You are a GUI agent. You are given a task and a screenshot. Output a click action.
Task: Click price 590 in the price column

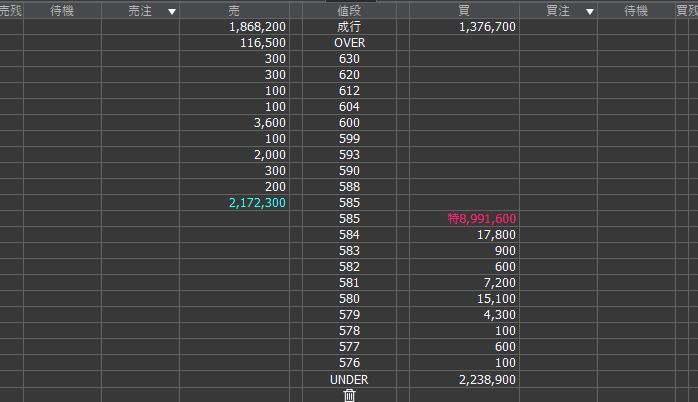[x=349, y=171]
